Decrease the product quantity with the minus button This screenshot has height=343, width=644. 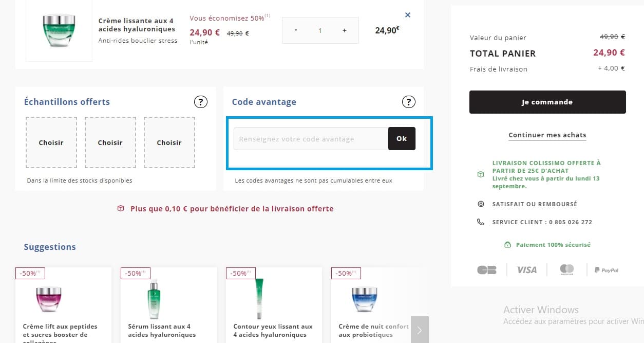tap(296, 30)
